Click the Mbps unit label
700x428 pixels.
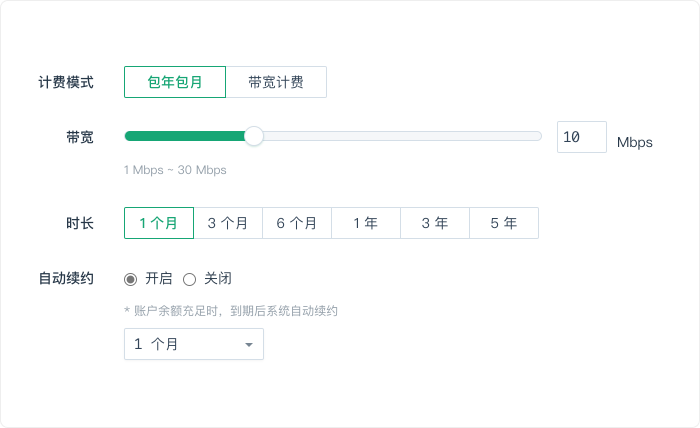click(635, 142)
